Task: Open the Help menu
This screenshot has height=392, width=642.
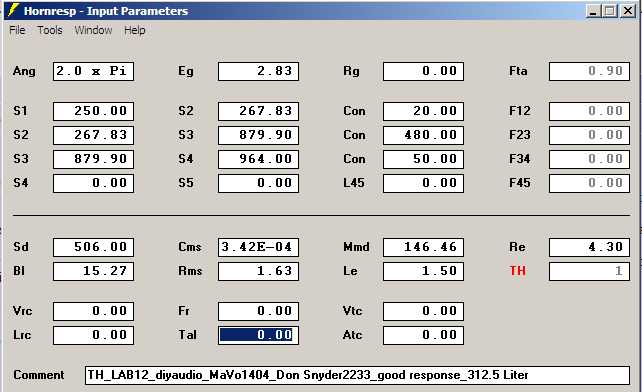Action: click(135, 30)
